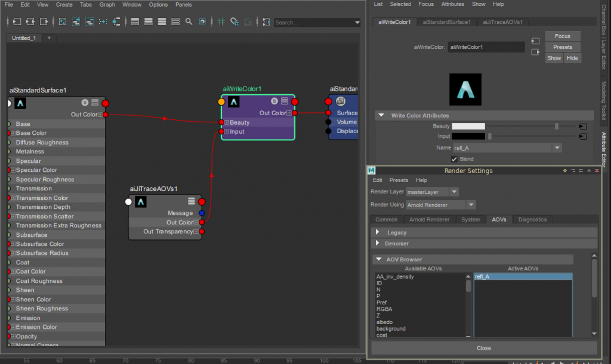611x364 pixels.
Task: Switch to the Diagnostics tab
Action: pyautogui.click(x=532, y=220)
